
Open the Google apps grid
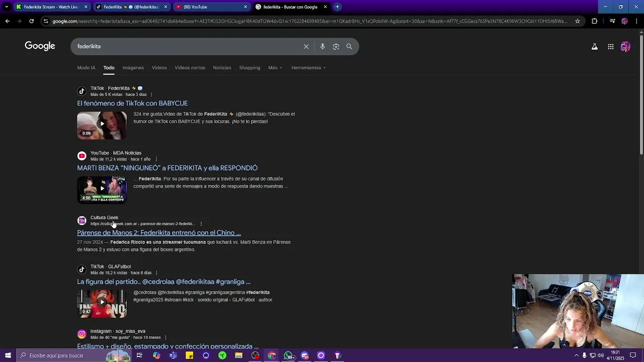[x=611, y=46]
